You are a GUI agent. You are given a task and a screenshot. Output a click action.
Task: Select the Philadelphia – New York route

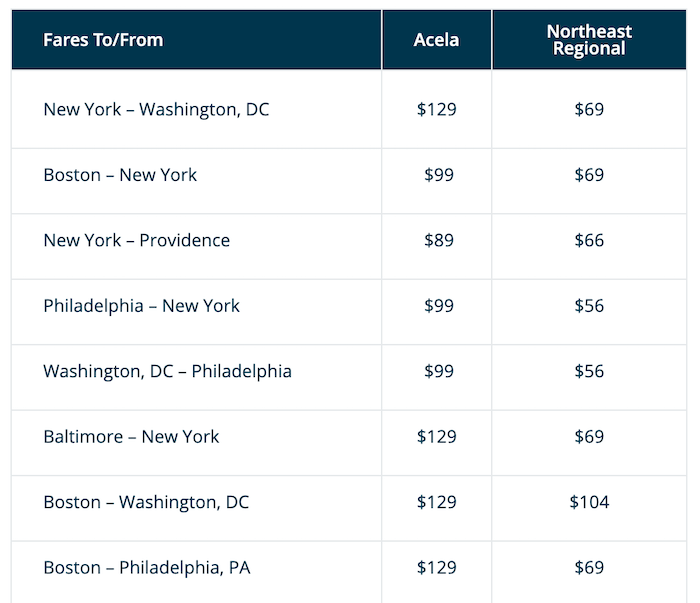pos(141,306)
